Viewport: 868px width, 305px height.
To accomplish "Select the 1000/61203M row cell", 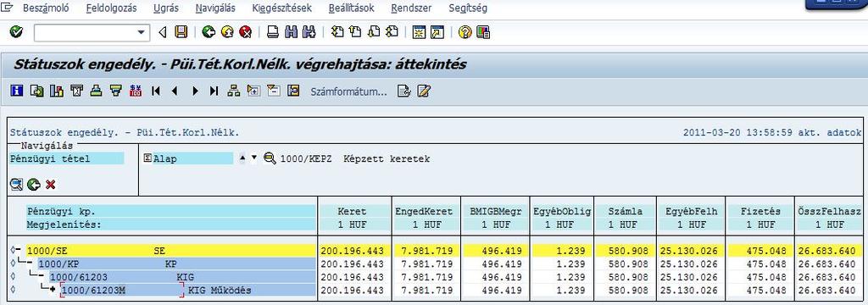I will [122, 290].
